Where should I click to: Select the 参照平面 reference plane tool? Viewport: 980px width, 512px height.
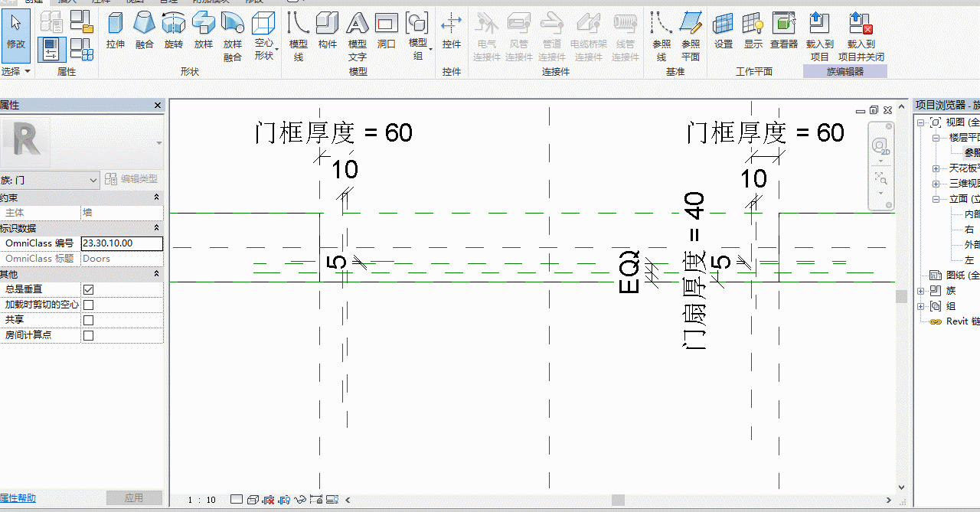pyautogui.click(x=691, y=37)
